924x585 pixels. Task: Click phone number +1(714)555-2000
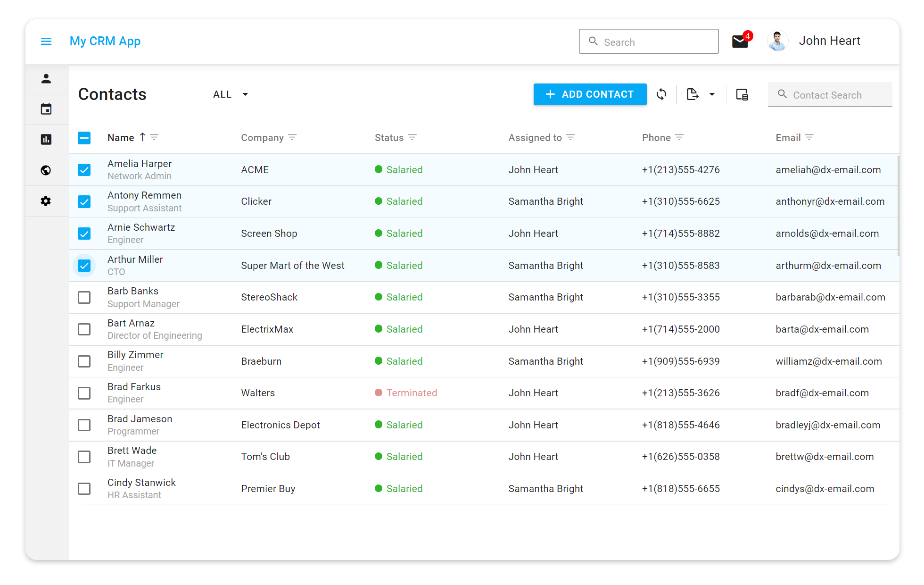point(681,329)
